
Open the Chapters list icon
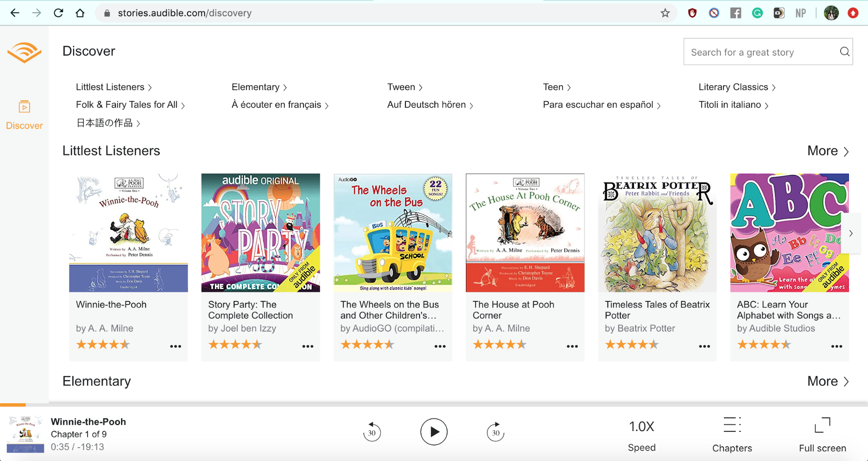tap(732, 425)
